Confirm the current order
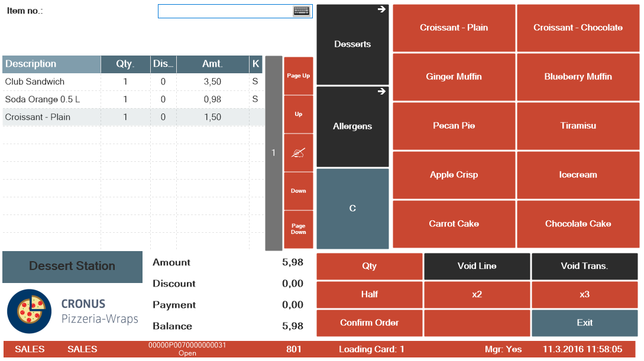 (x=370, y=323)
